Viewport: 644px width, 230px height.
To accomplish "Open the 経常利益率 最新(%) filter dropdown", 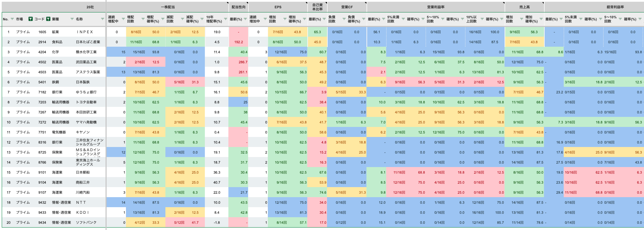I will pyautogui.click(x=561, y=19).
